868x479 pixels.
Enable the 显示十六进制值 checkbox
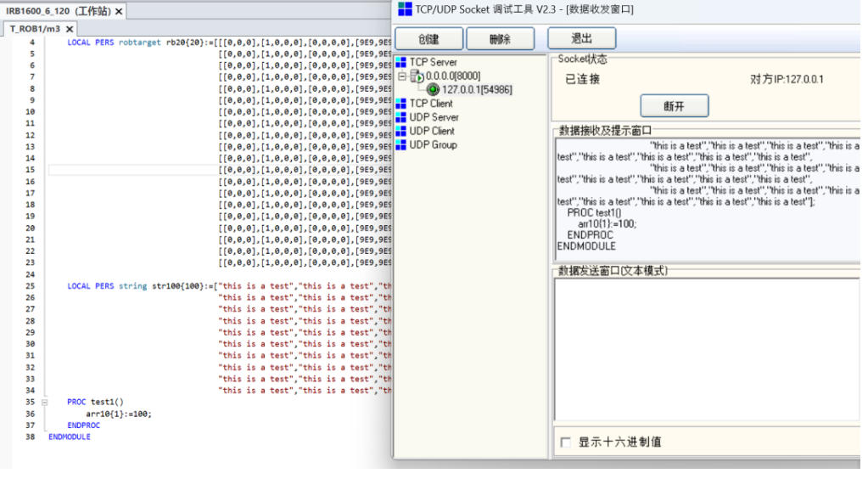pyautogui.click(x=566, y=442)
